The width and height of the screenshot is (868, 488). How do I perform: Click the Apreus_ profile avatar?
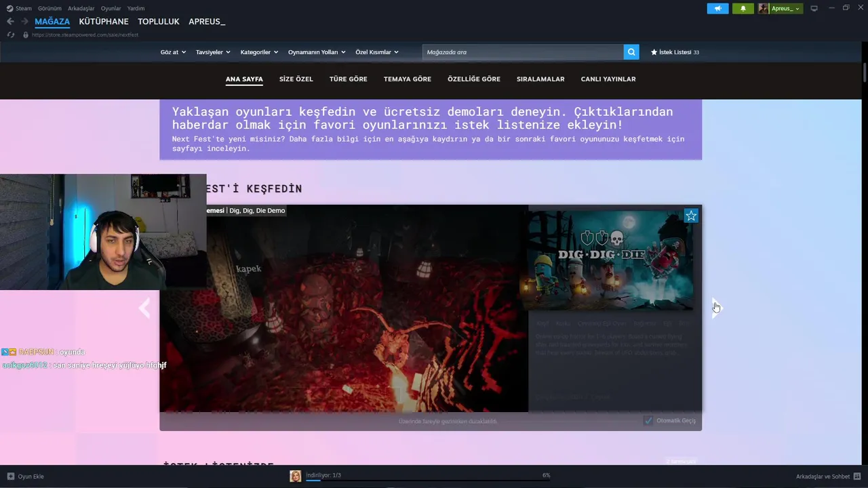click(764, 8)
